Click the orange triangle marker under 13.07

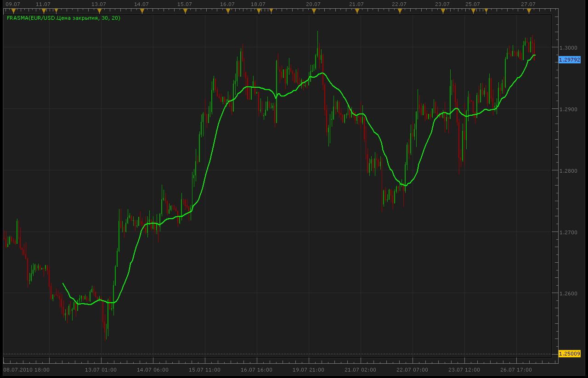click(x=99, y=11)
